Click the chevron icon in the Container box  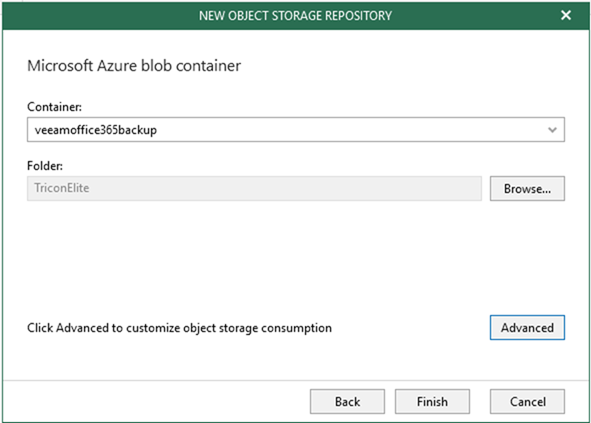tap(552, 130)
